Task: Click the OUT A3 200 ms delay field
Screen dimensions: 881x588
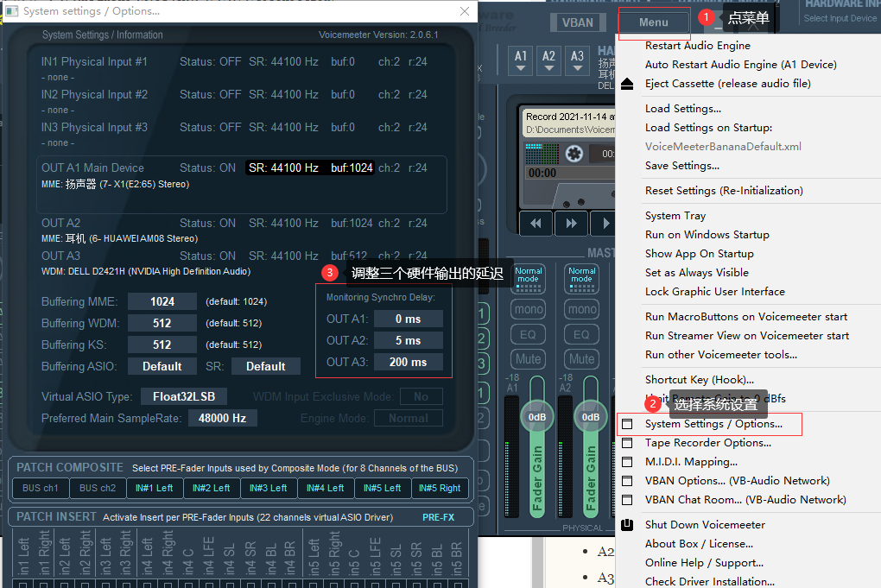Action: (408, 362)
